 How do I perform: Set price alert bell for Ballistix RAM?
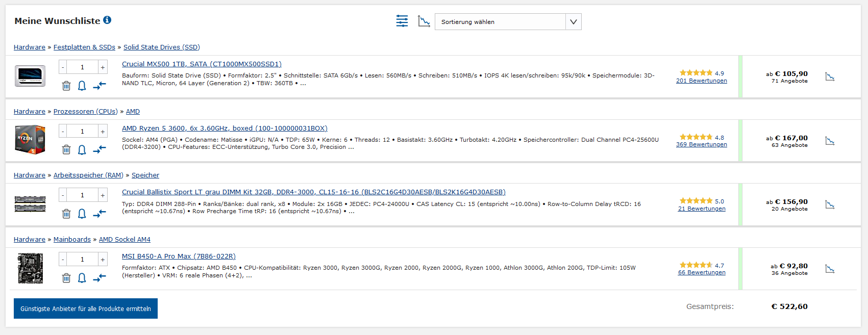[82, 214]
